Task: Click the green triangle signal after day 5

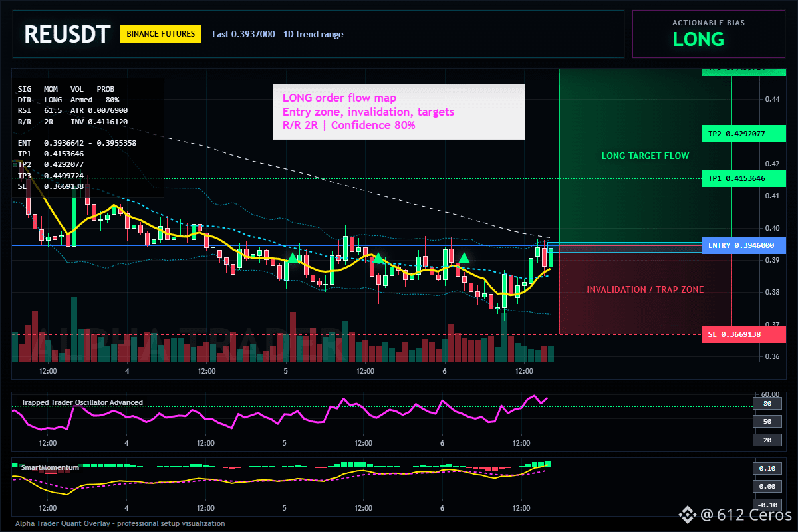Action: [293, 257]
